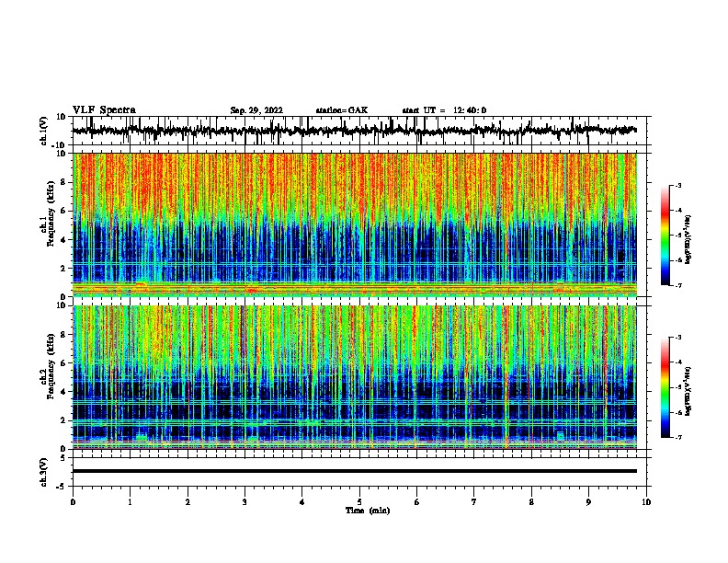Click the "-7" label on ch.2 color scale

point(677,437)
